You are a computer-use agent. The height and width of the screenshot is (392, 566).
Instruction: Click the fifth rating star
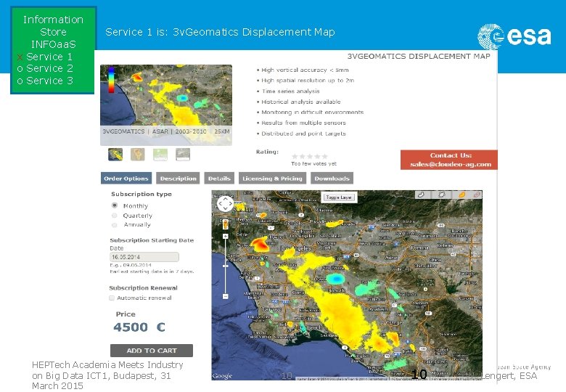(x=325, y=156)
